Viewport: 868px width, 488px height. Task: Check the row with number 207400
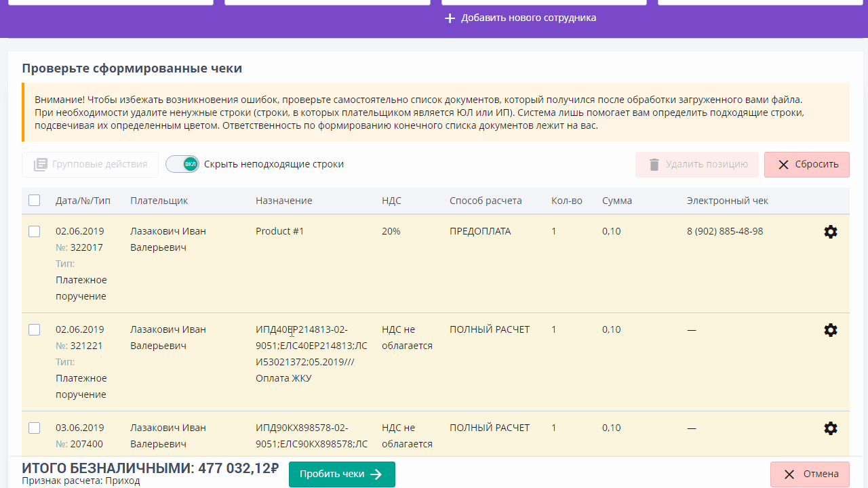pos(35,428)
